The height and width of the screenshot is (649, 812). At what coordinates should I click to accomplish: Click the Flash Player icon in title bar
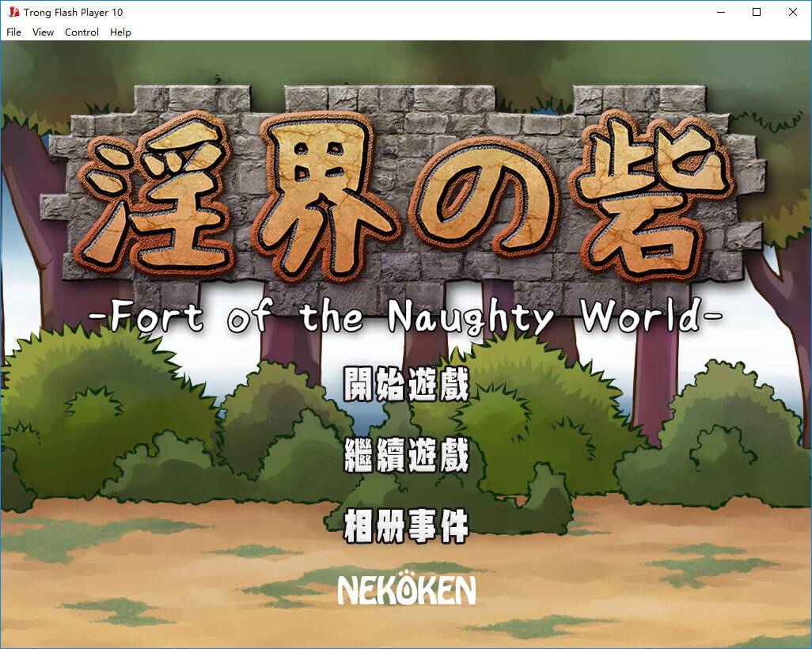(13, 12)
